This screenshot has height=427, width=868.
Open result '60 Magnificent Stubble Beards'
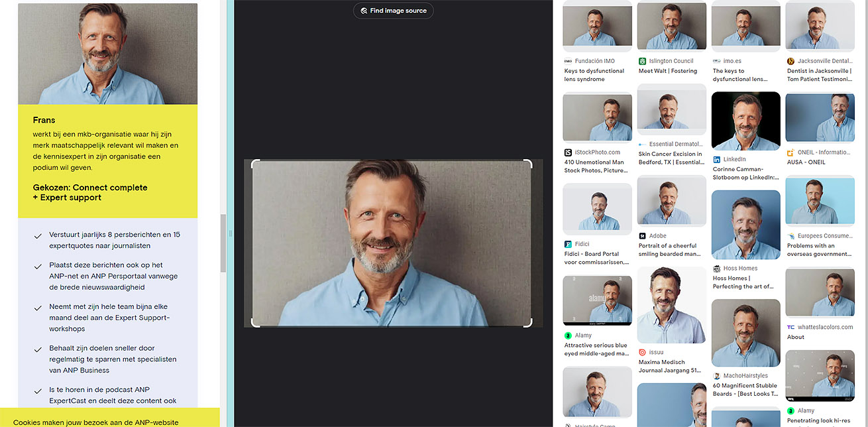click(x=745, y=390)
